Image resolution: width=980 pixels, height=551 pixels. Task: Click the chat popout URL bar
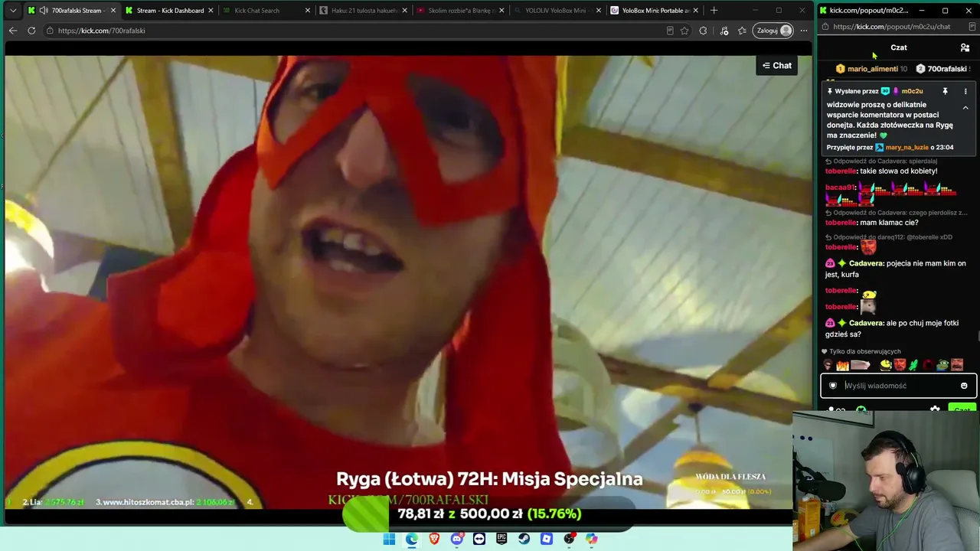click(x=891, y=27)
